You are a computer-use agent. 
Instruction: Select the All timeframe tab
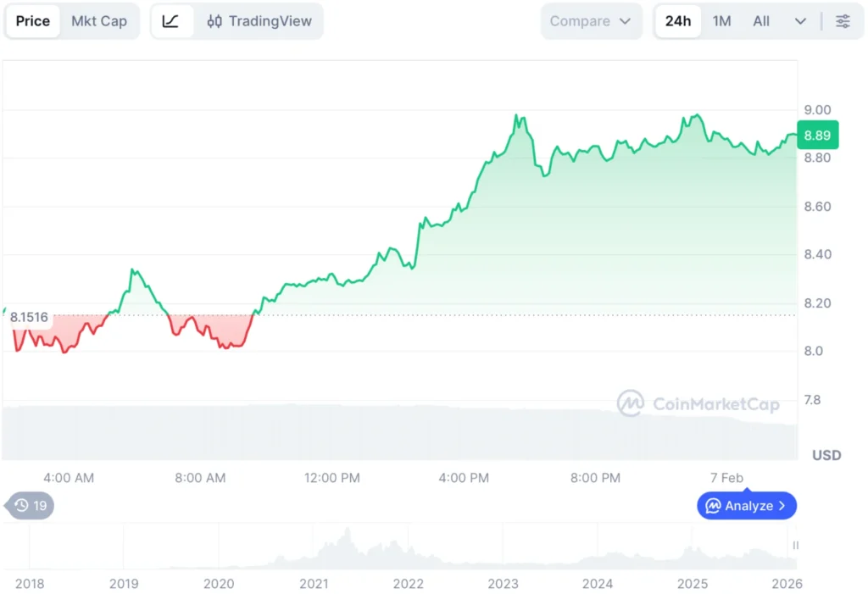click(760, 21)
